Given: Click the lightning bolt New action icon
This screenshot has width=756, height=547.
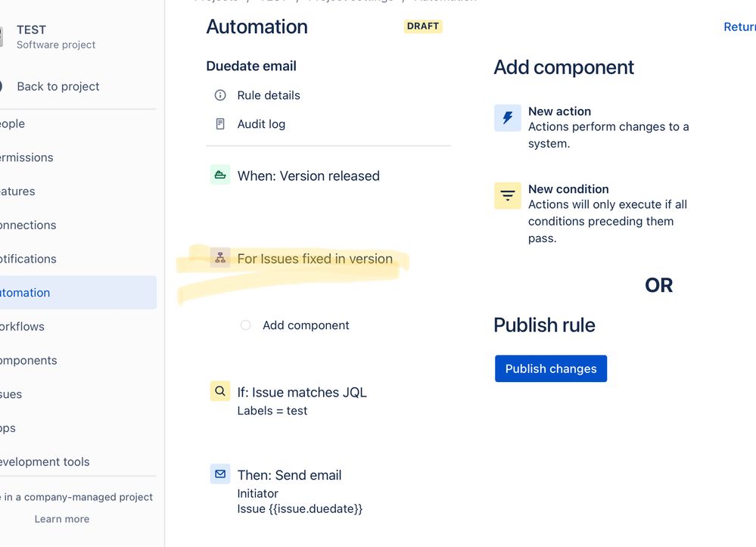Looking at the screenshot, I should click(508, 117).
